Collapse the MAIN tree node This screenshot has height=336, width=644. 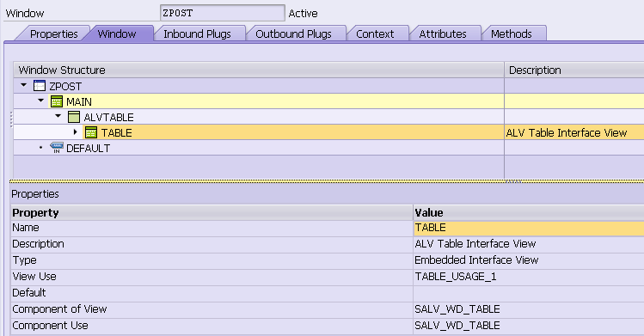coord(40,101)
